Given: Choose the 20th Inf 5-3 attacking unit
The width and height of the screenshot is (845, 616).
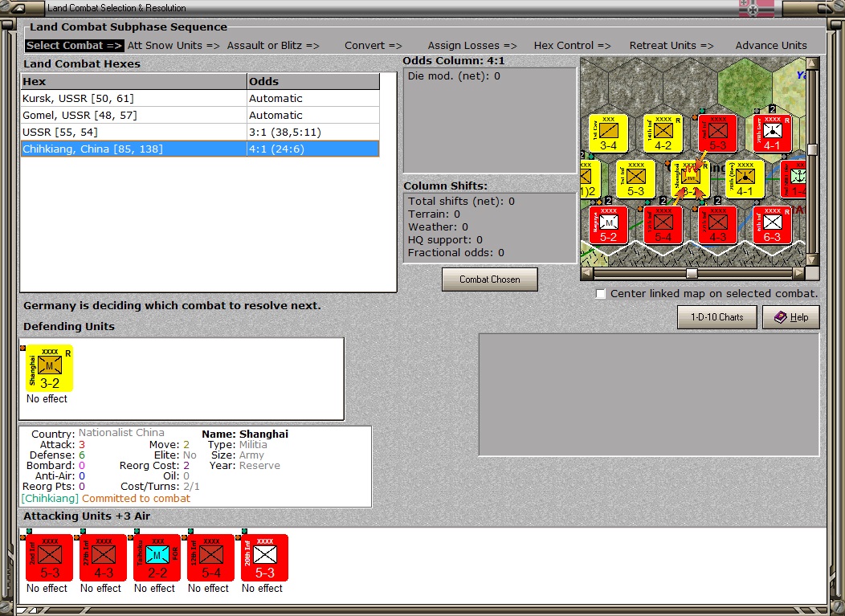Looking at the screenshot, I should (264, 558).
